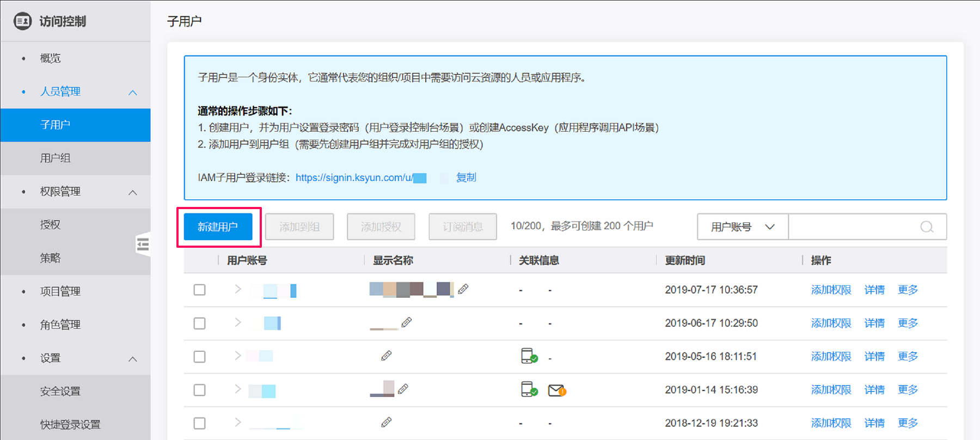Click 添加权限 for the 2018-12-19 user

coord(831,423)
